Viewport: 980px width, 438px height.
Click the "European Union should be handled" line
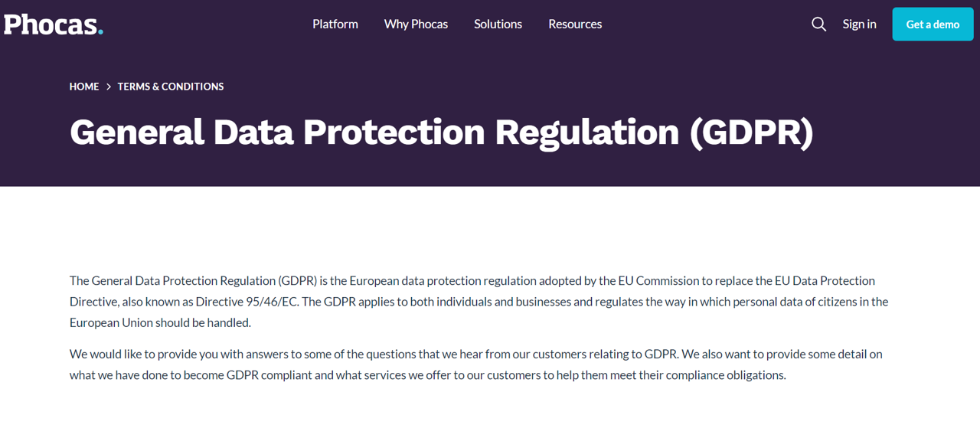tap(160, 322)
